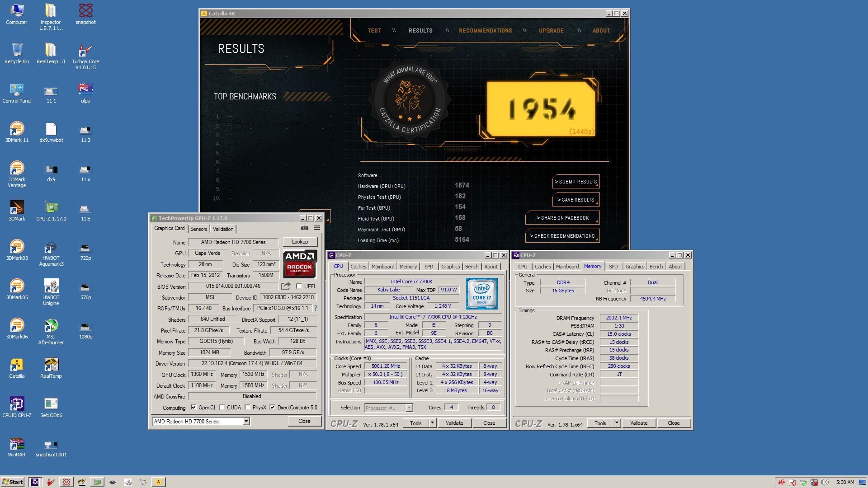This screenshot has width=868, height=488.
Task: Click the AMD Radeon Graphics logo in GPU-Z
Action: pos(300,264)
